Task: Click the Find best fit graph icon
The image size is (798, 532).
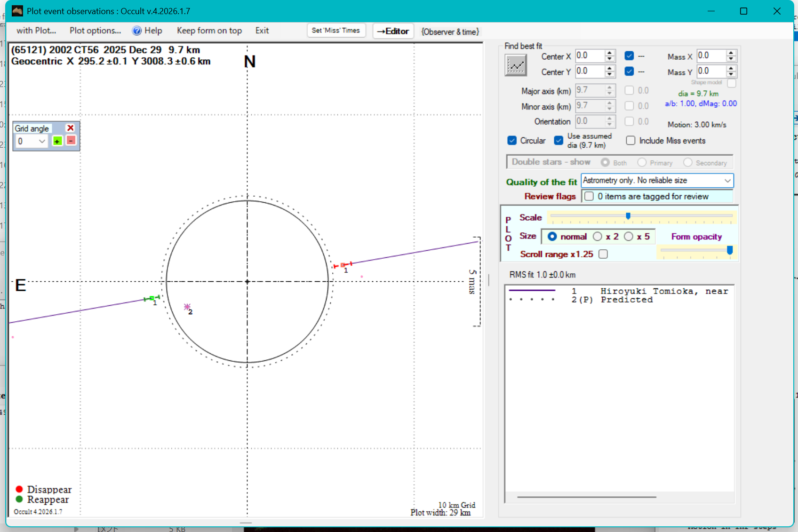Action: coord(515,65)
